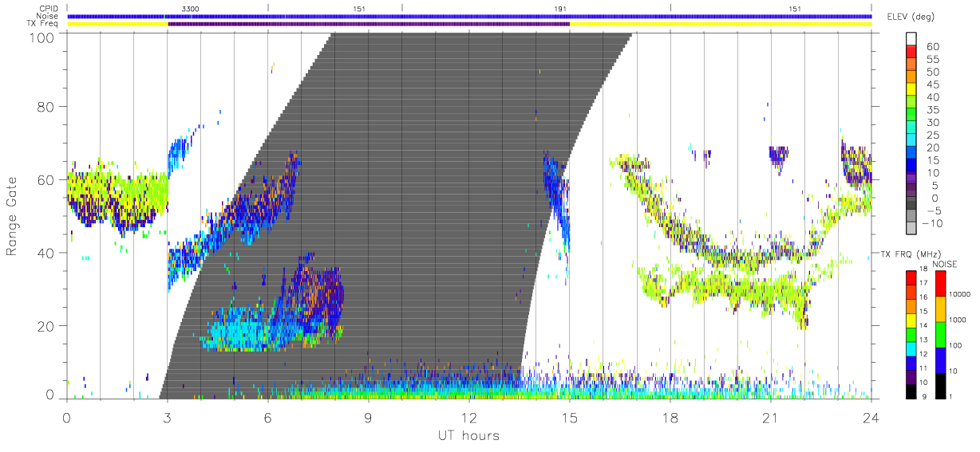Screen dimensions: 980x452
Task: Click the 40 tick label on Range Gate axis
Action: (x=47, y=253)
